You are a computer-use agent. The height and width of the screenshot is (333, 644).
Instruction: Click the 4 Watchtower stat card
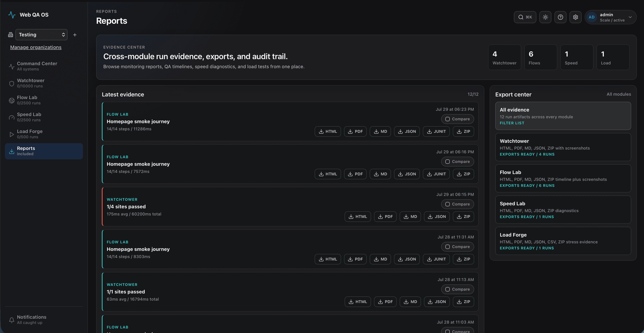click(504, 57)
